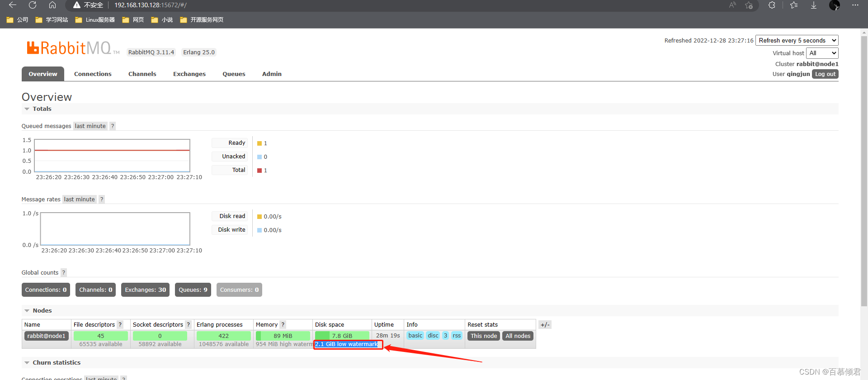
Task: Expand the Churn statistics section
Action: [52, 363]
